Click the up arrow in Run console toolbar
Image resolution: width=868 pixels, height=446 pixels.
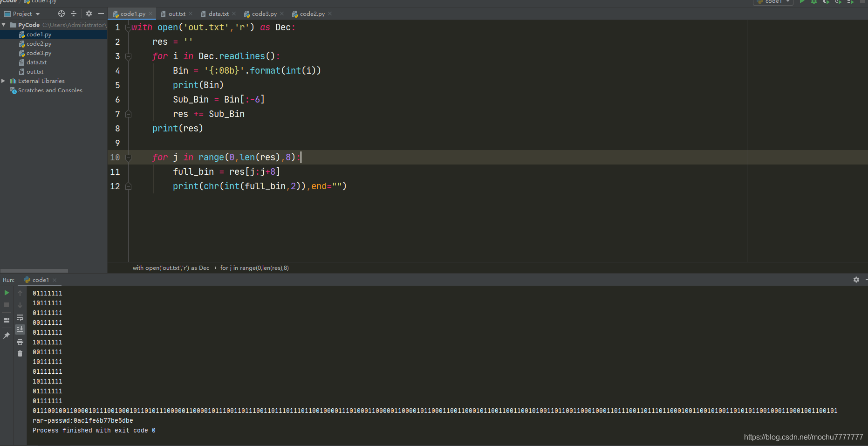20,293
